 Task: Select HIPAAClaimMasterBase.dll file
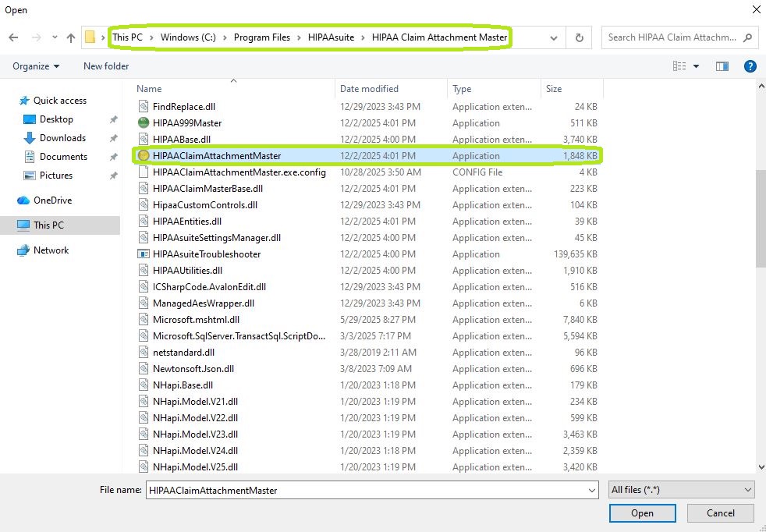pyautogui.click(x=207, y=189)
